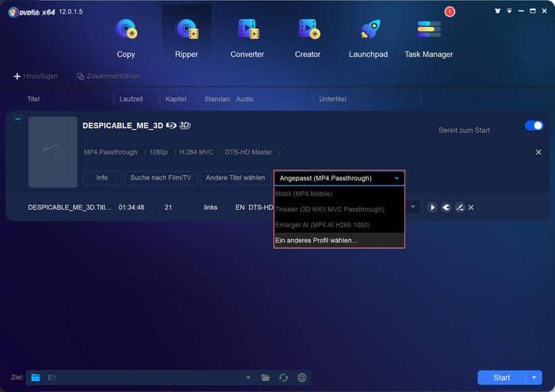Click Suche nach Film/TV button

160,178
